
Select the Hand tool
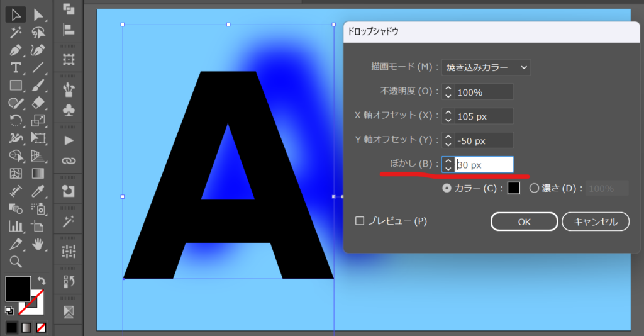coord(38,244)
